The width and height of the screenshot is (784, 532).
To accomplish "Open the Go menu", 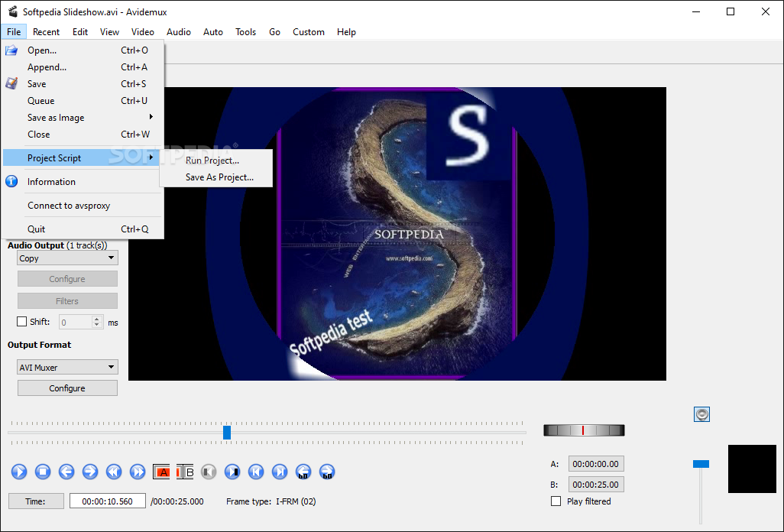I will (274, 32).
